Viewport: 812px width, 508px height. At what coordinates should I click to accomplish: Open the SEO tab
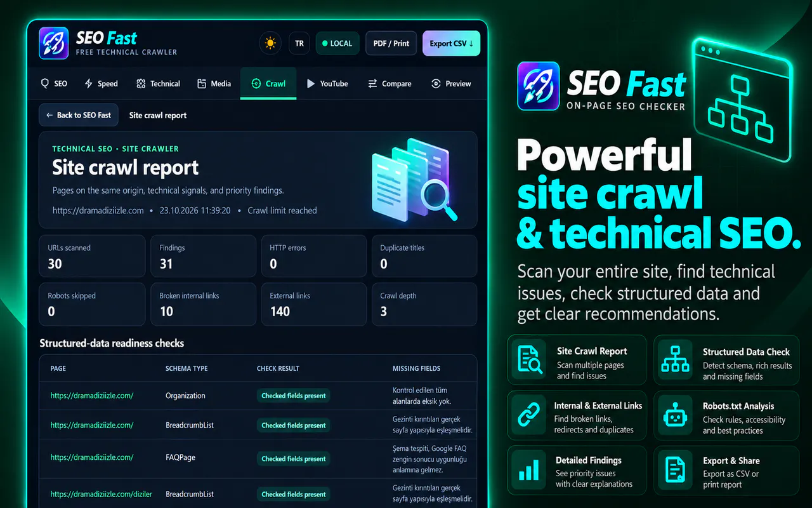[x=54, y=83]
